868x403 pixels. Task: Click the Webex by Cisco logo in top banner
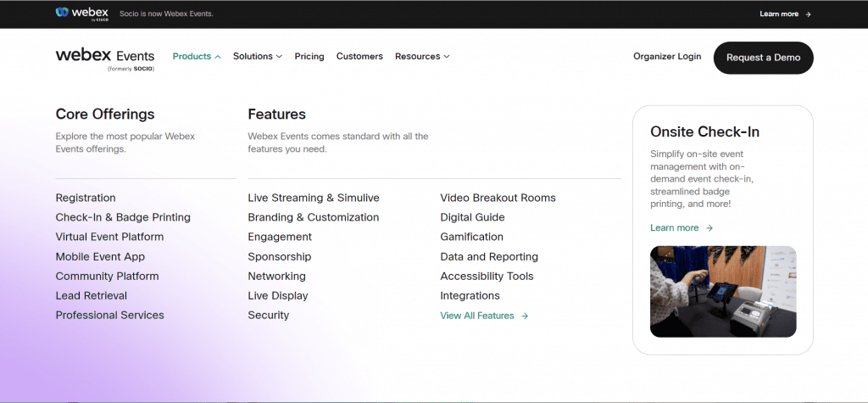tap(82, 14)
